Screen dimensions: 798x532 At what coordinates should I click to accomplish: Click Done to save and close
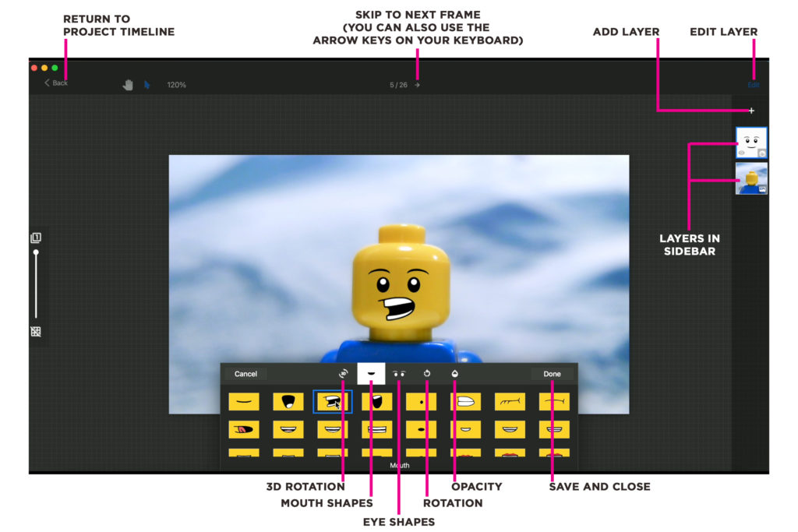click(x=553, y=374)
